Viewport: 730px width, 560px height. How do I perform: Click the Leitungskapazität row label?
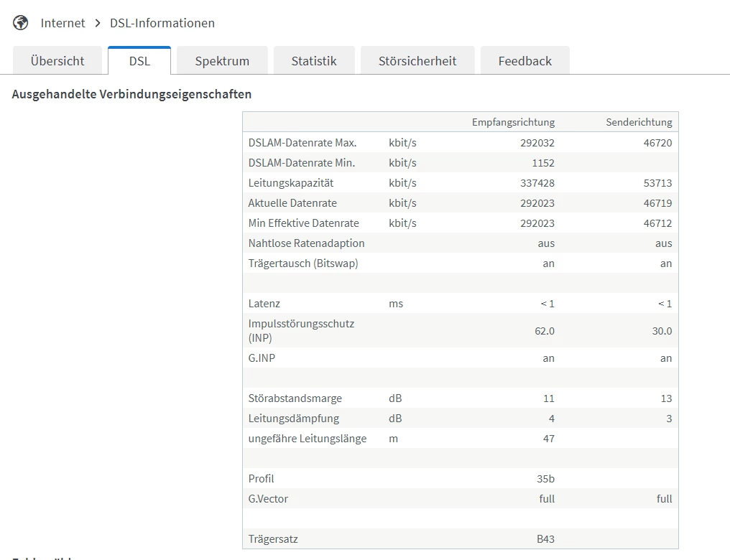291,183
